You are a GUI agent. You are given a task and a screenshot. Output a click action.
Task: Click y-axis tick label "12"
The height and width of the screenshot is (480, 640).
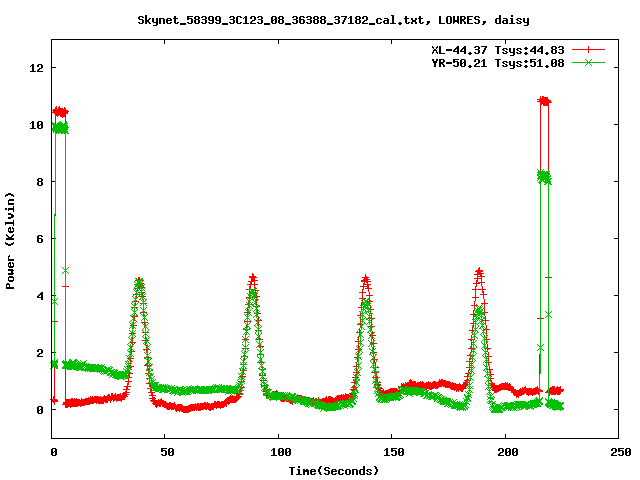[x=36, y=68]
